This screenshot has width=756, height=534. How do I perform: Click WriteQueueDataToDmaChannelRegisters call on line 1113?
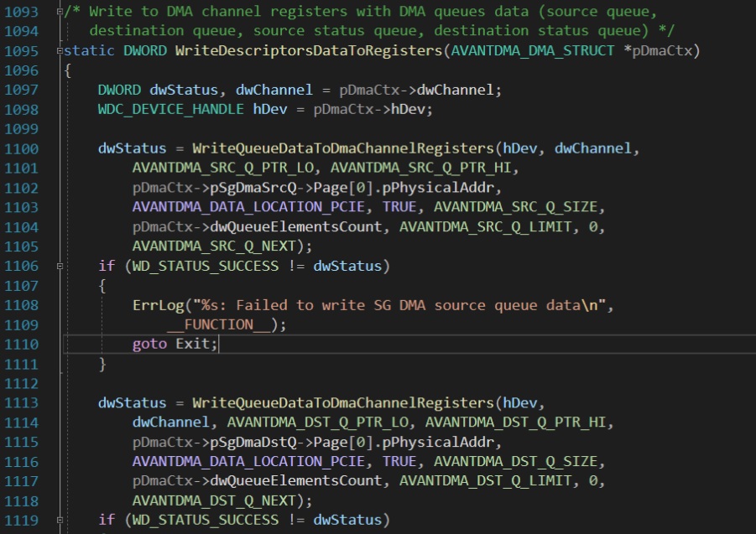343,403
